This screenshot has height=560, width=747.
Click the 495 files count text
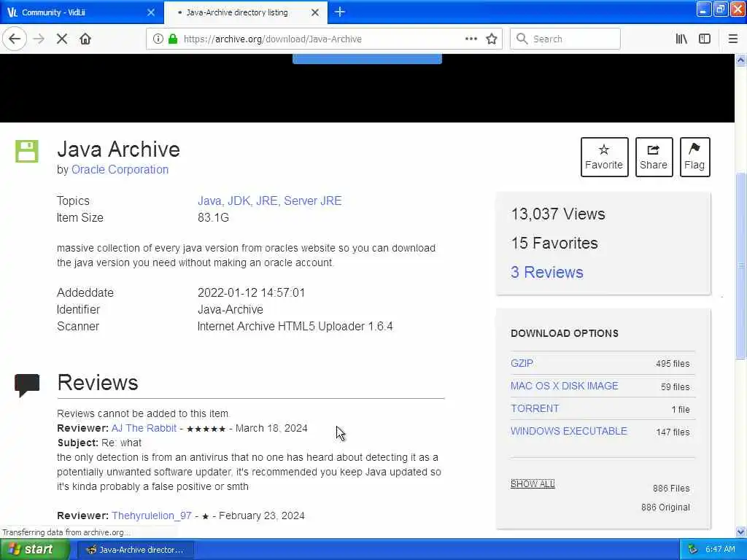[x=672, y=363]
